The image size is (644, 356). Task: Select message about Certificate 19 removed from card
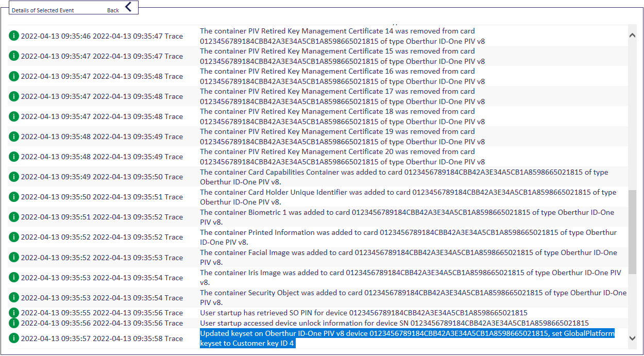point(342,137)
